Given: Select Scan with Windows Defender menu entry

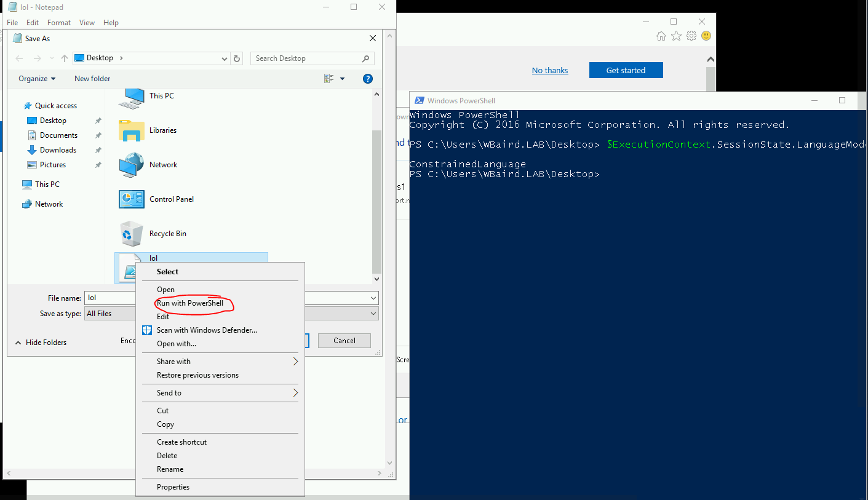Looking at the screenshot, I should tap(207, 330).
